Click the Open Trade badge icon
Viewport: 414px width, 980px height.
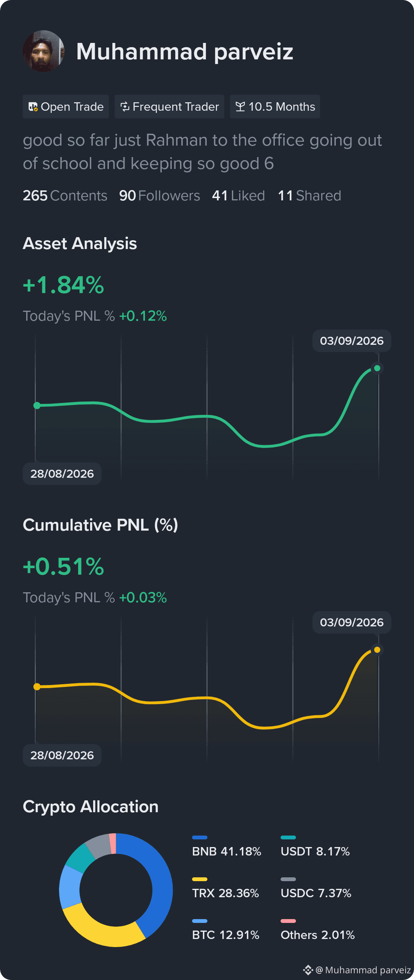[33, 107]
